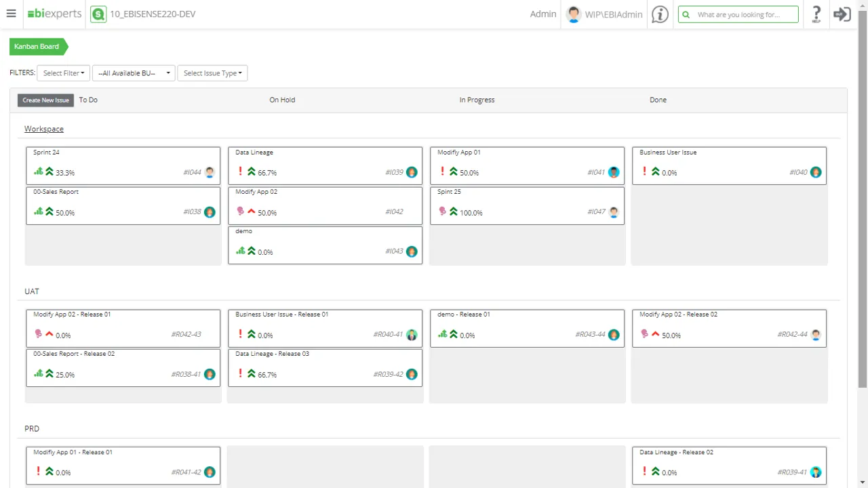Click the UAT swimlane label
868x488 pixels.
pyautogui.click(x=32, y=291)
